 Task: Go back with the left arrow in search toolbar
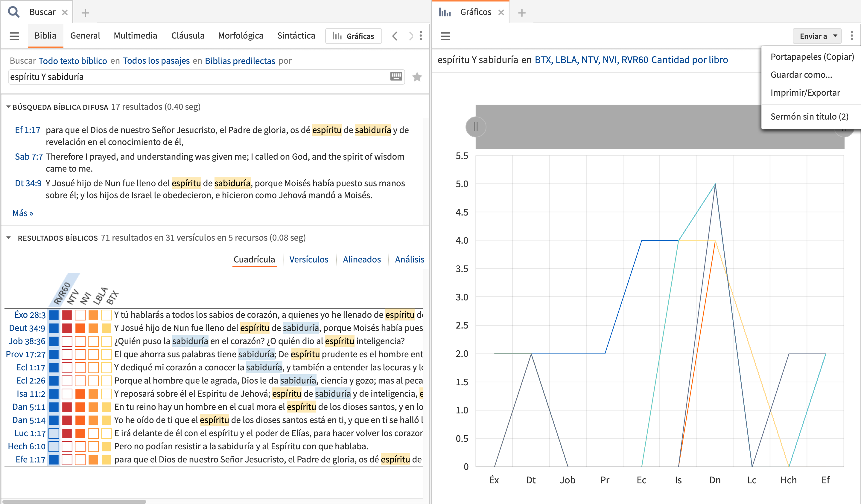pyautogui.click(x=395, y=36)
